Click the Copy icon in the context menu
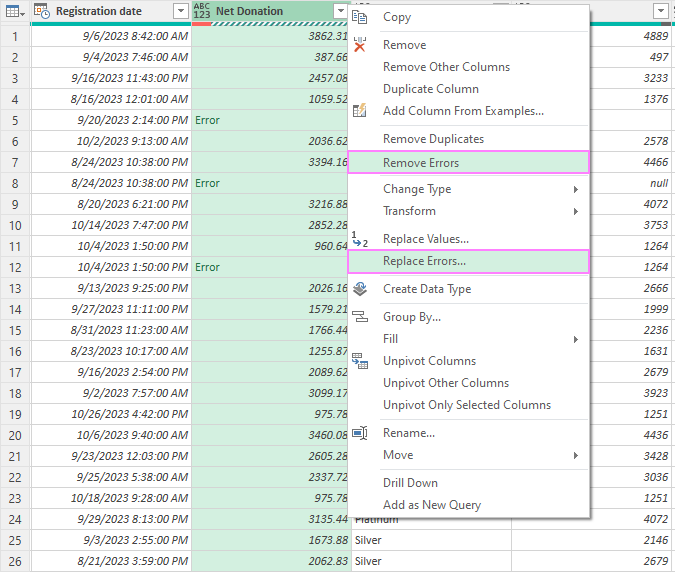 point(359,17)
